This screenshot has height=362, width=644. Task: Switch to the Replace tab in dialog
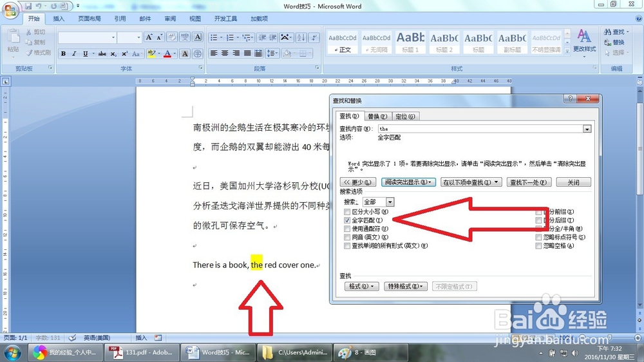[377, 117]
